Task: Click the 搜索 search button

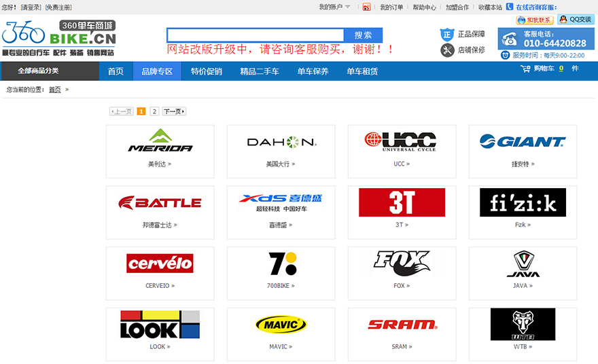Action: tap(363, 35)
